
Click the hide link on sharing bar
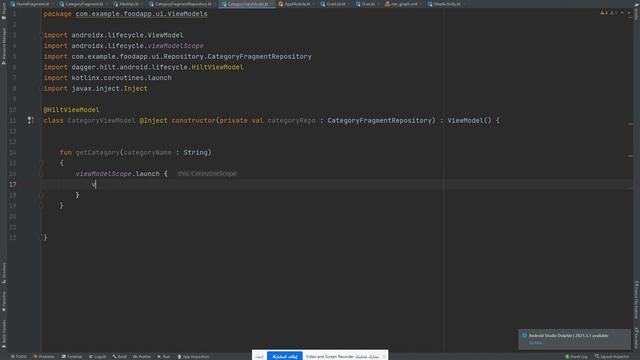(260, 357)
